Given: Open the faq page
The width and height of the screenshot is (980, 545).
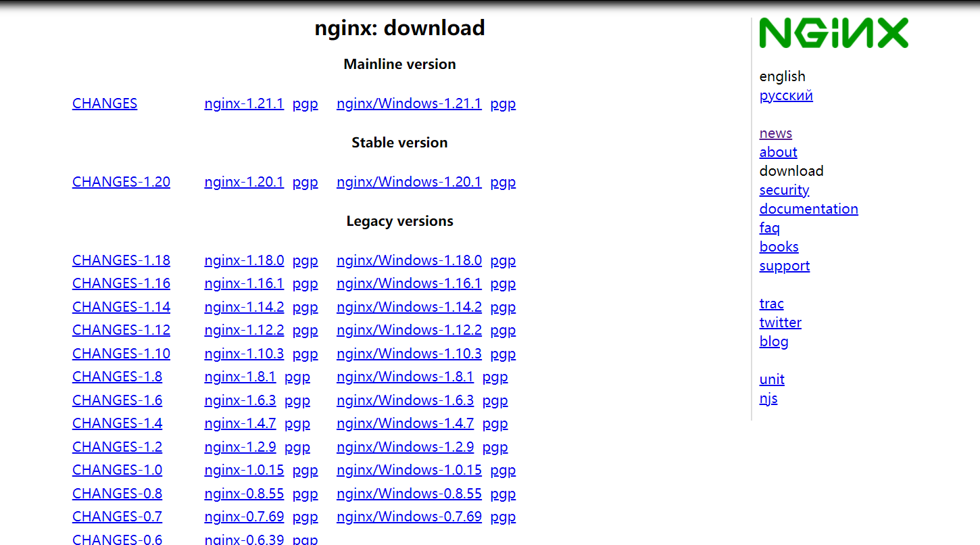Looking at the screenshot, I should click(x=770, y=228).
